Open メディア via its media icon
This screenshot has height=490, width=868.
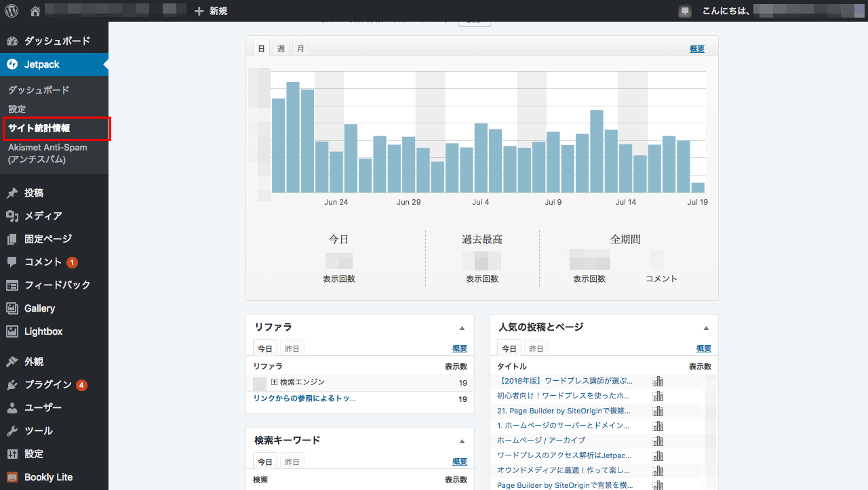[12, 216]
